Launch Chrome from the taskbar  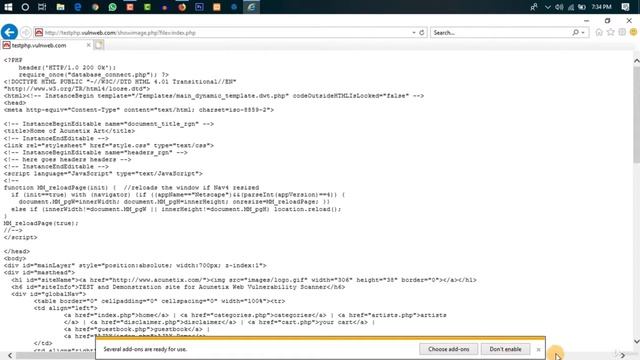95,7
